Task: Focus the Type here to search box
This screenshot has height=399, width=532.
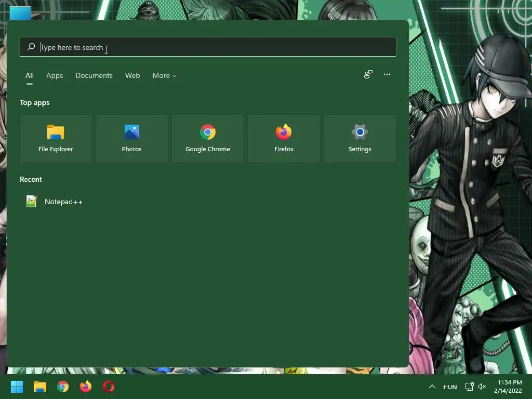Action: (208, 47)
